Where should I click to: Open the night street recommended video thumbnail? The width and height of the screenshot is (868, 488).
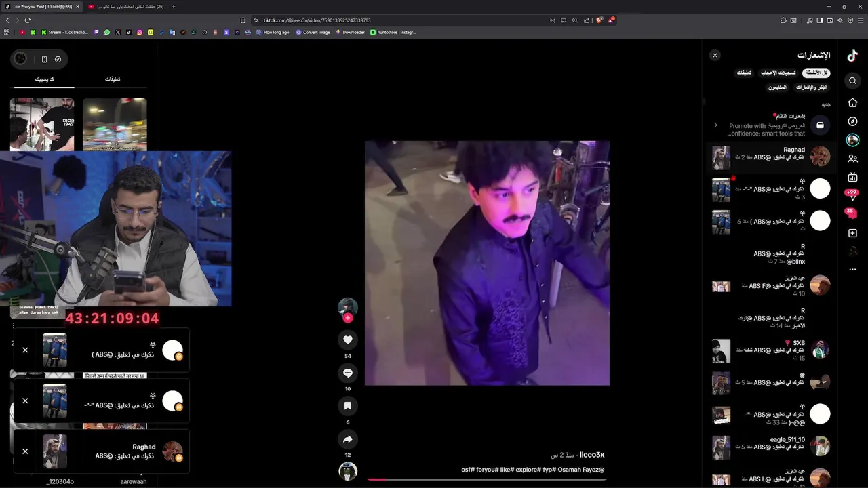tap(115, 124)
